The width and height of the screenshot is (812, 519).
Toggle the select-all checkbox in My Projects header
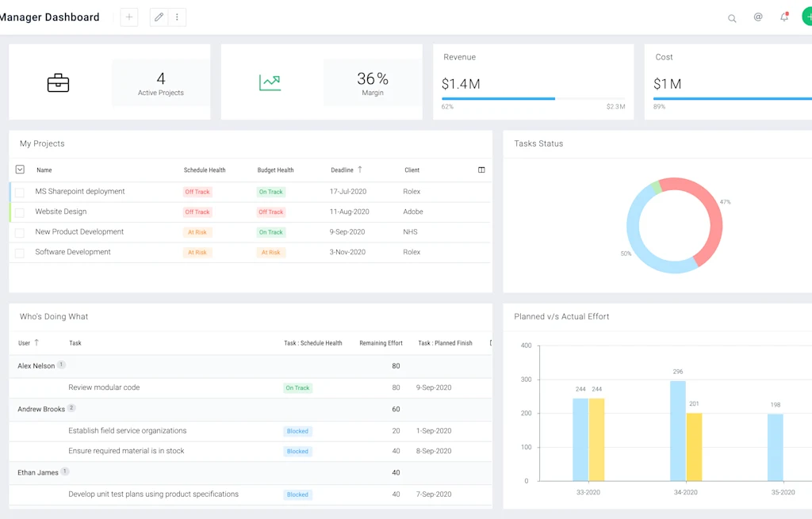pos(20,170)
